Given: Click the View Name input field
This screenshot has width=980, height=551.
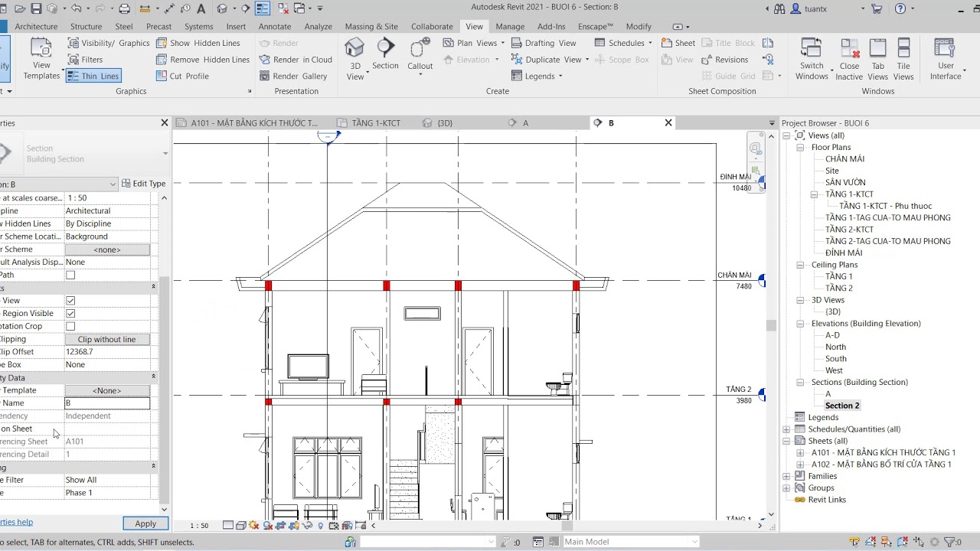Looking at the screenshot, I should coord(107,403).
